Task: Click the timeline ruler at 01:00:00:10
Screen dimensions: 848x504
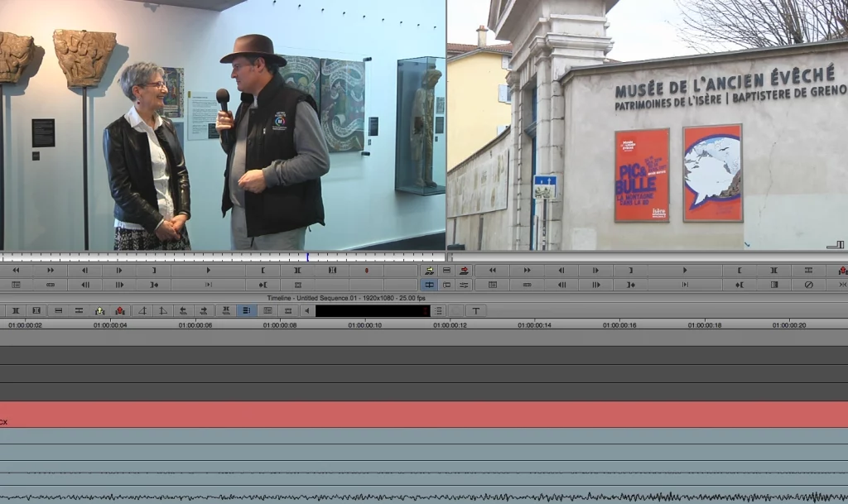Action: pyautogui.click(x=364, y=325)
